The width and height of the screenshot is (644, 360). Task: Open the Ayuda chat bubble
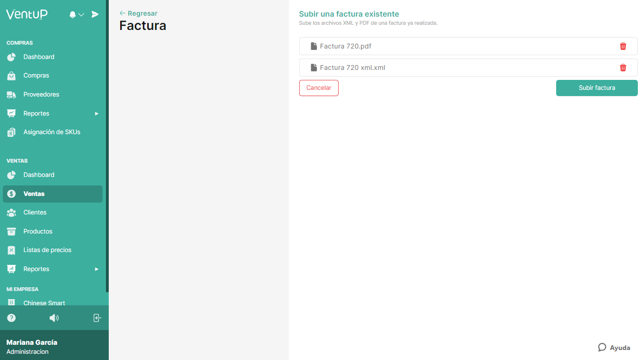pyautogui.click(x=614, y=348)
